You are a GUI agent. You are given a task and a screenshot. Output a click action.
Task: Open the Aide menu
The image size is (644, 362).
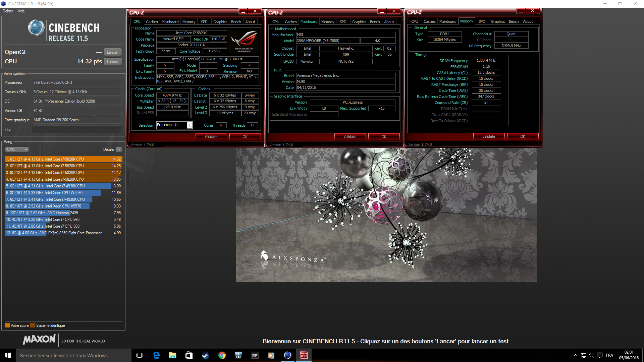click(x=21, y=11)
